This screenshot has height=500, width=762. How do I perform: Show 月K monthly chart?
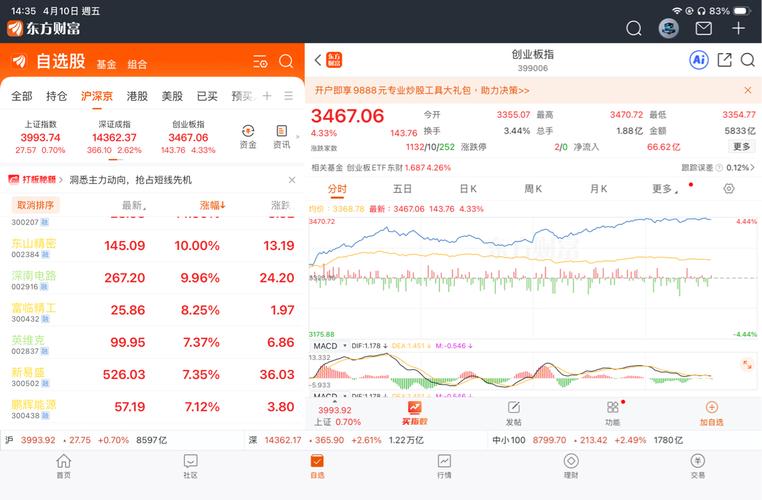point(598,189)
